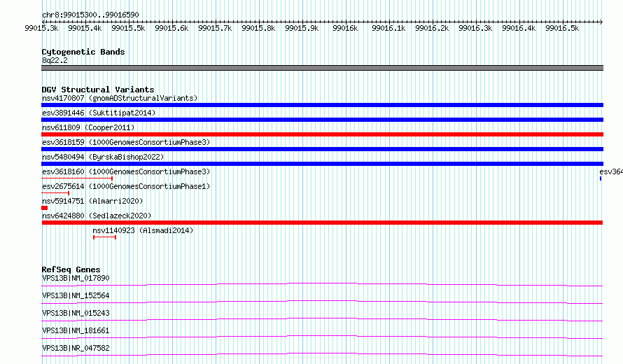Viewport: 623px width, 364px height.
Task: Click the 99015.7k ruler tick label
Action: [215, 28]
